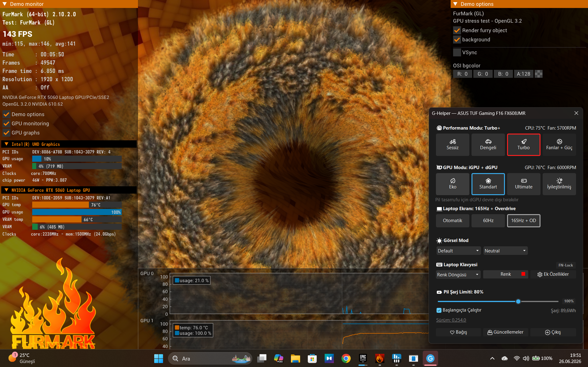Open the weather widget showing 25°C

coord(22,358)
